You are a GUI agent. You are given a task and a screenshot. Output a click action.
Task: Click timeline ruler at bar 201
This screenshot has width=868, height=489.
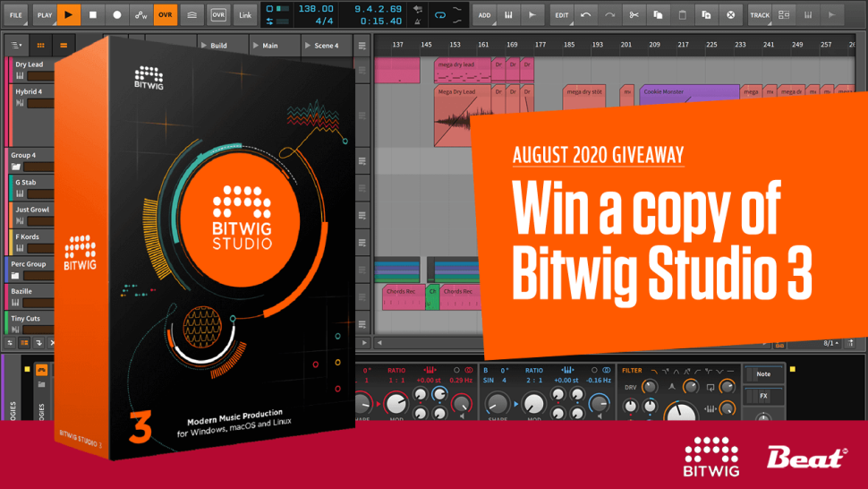(x=626, y=44)
